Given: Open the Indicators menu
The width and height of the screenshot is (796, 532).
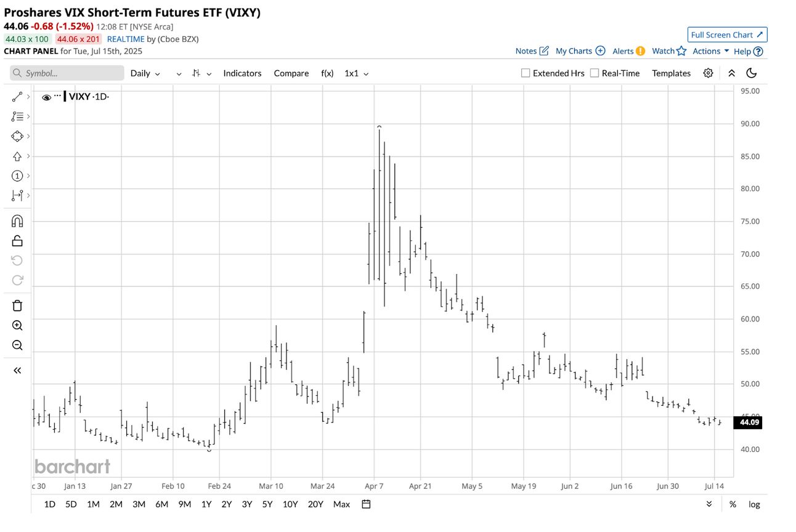Looking at the screenshot, I should 242,73.
